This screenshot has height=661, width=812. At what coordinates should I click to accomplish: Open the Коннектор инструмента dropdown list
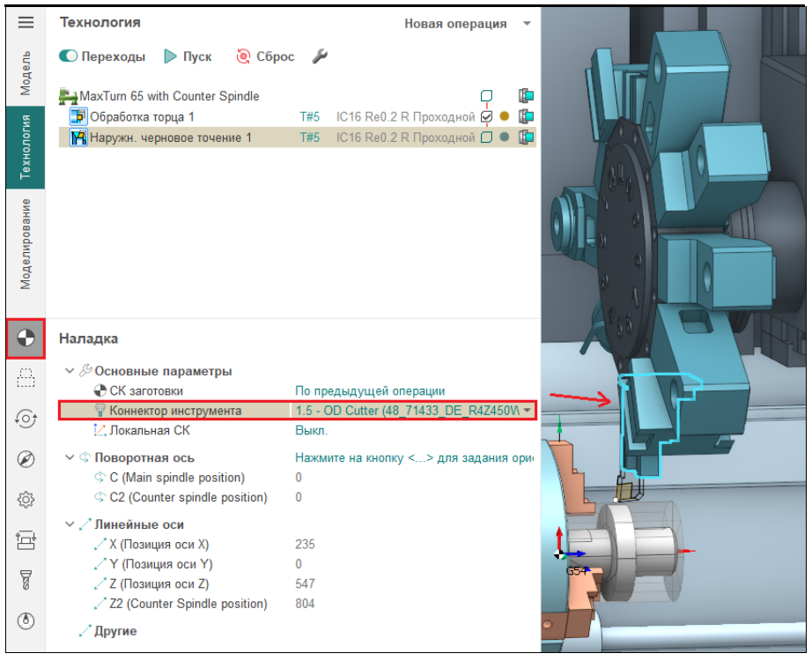tap(527, 411)
